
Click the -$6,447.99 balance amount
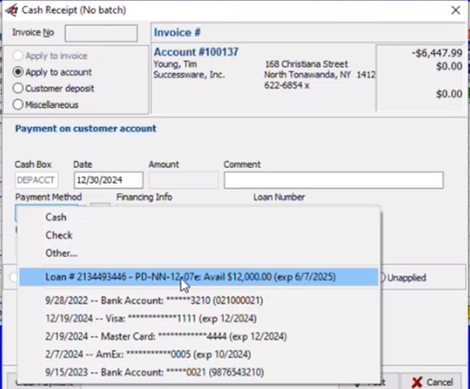click(437, 53)
